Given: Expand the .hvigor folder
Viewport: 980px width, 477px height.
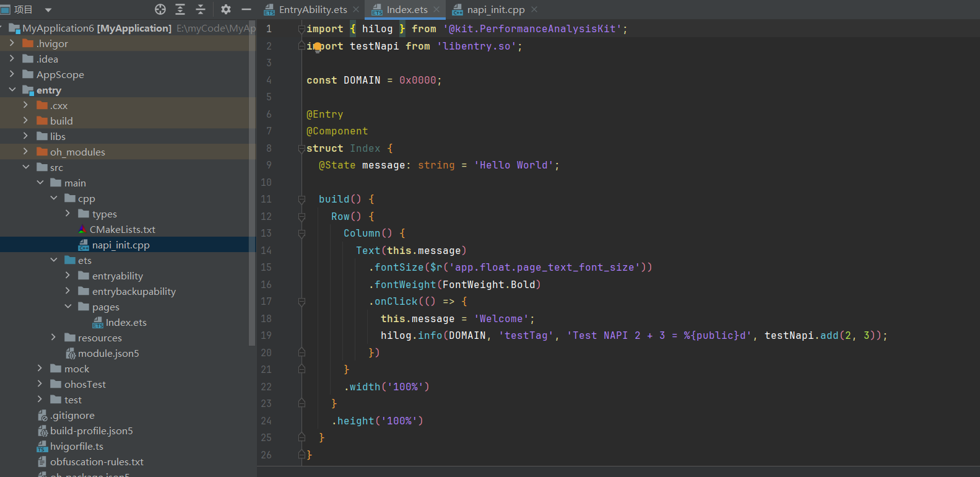Looking at the screenshot, I should [12, 43].
